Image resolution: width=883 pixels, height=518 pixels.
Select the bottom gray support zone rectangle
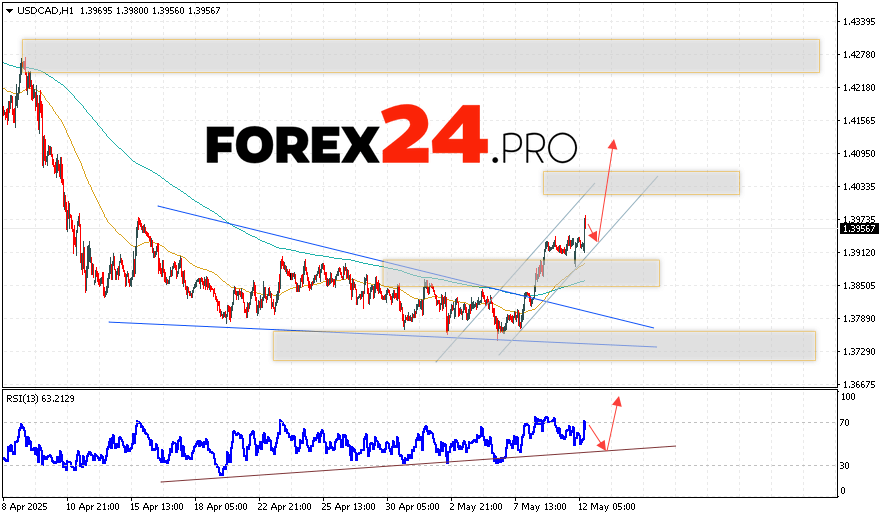click(x=543, y=346)
